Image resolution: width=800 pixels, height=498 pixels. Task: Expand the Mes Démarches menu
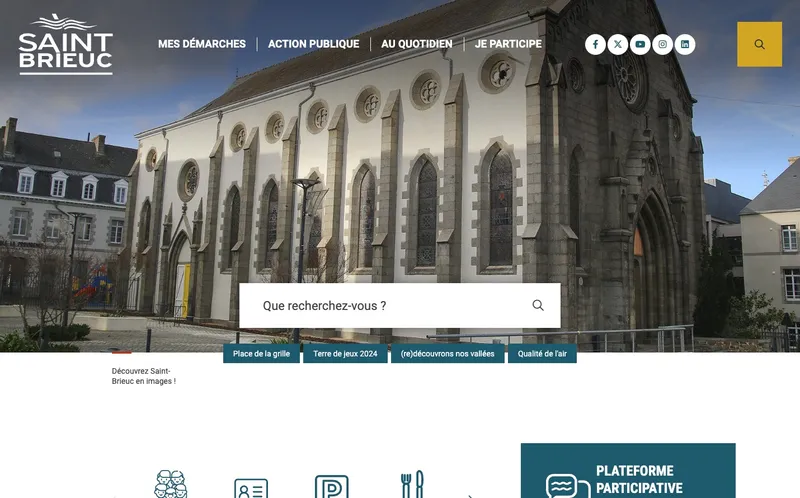click(201, 44)
